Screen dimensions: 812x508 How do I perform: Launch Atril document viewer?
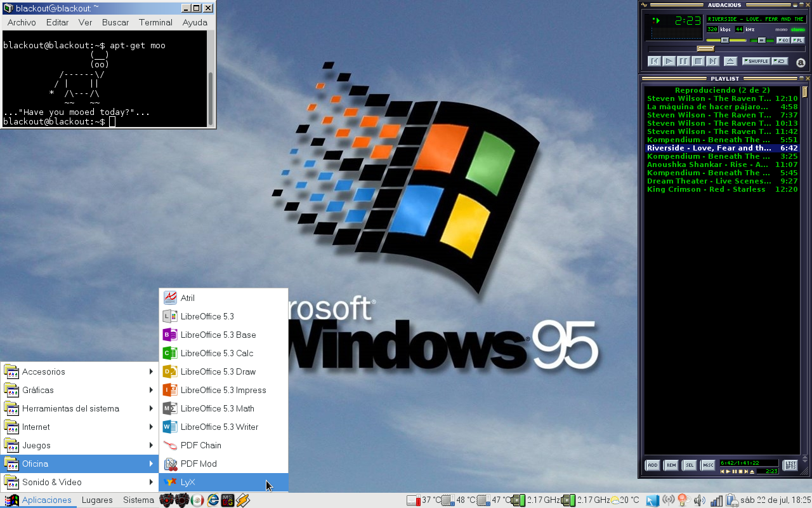click(223, 298)
